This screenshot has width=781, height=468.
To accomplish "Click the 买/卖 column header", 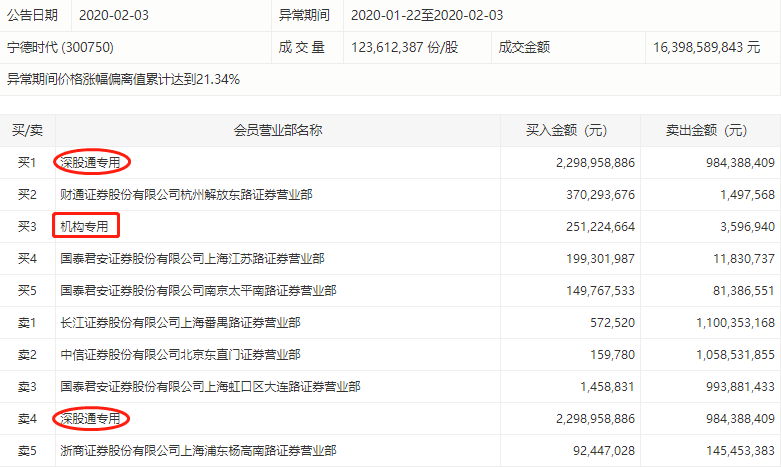I will pos(27,130).
